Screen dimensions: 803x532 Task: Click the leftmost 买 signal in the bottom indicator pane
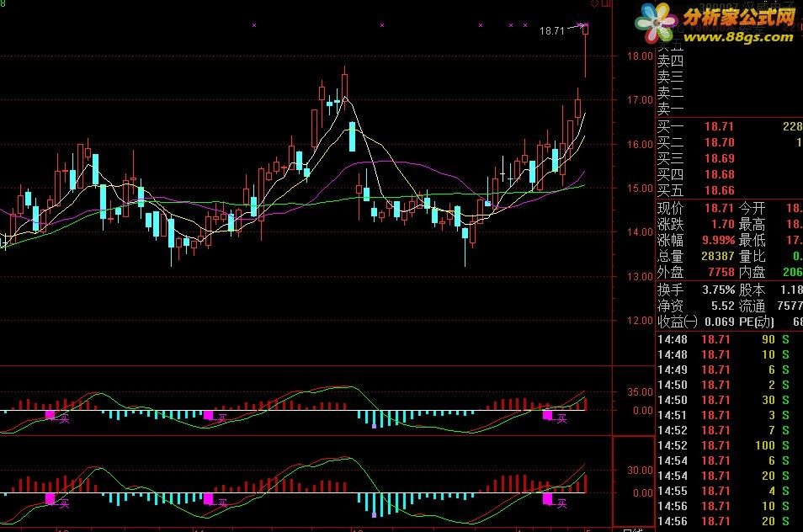64,503
